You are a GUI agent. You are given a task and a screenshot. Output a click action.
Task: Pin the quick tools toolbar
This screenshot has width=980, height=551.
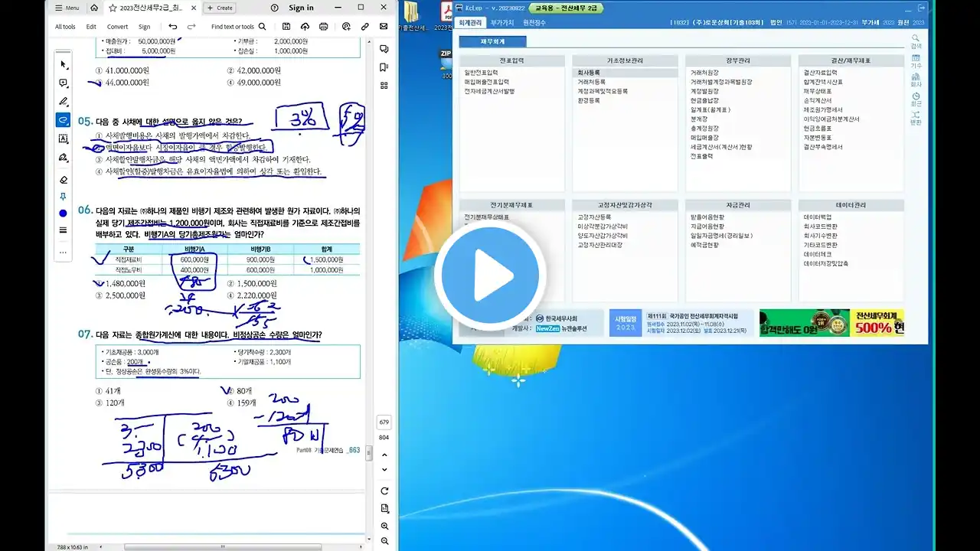coord(63,197)
